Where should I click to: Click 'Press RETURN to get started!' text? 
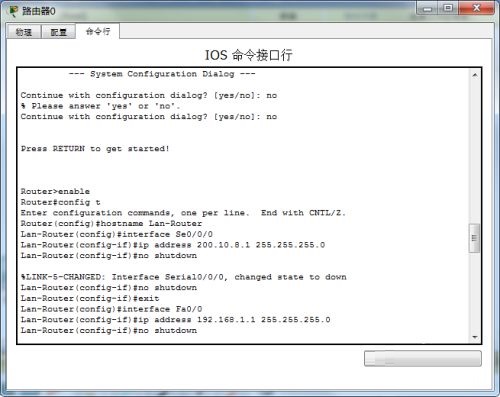pos(95,149)
